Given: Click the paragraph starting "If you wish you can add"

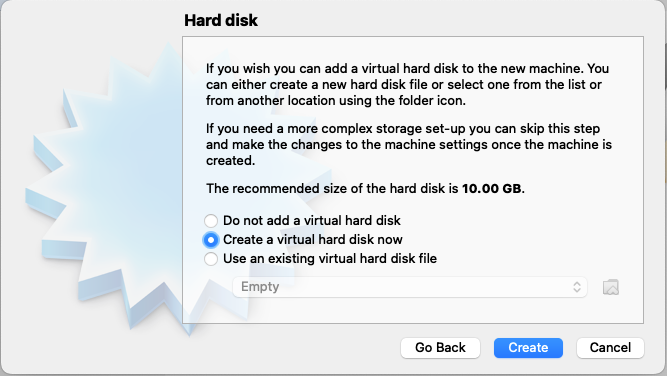Looking at the screenshot, I should tap(408, 85).
